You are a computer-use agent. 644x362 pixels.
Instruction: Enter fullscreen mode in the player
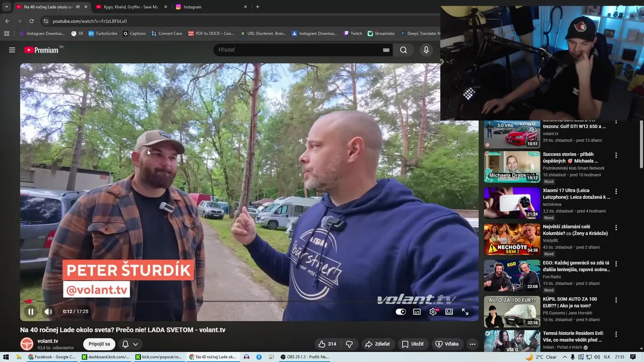(465, 312)
